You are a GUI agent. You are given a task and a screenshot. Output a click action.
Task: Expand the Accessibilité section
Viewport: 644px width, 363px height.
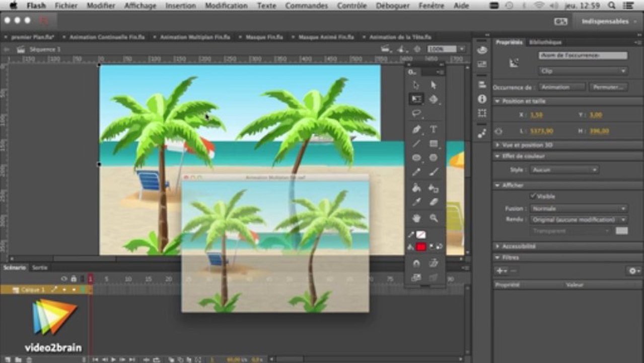(x=497, y=247)
